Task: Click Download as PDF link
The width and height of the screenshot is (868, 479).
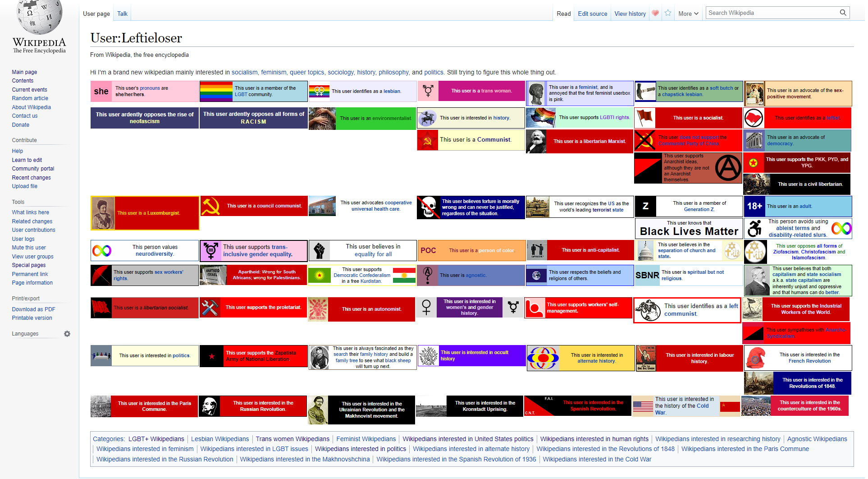Action: coord(33,309)
